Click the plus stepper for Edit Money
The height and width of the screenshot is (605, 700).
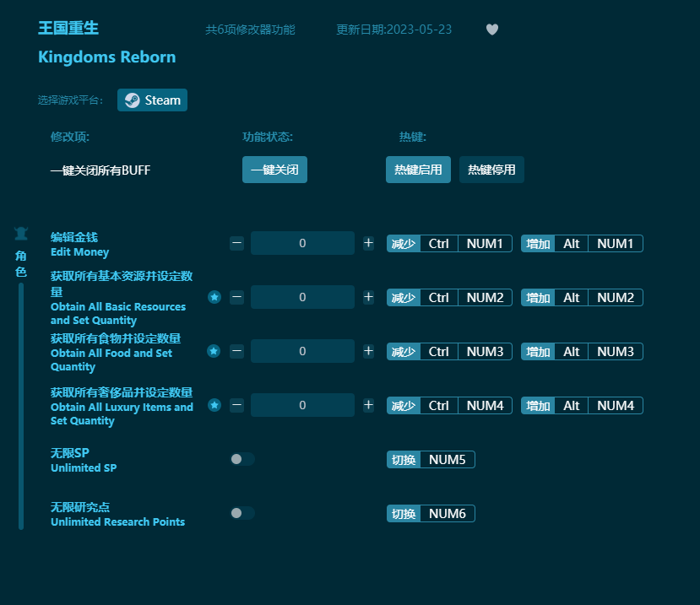[368, 243]
